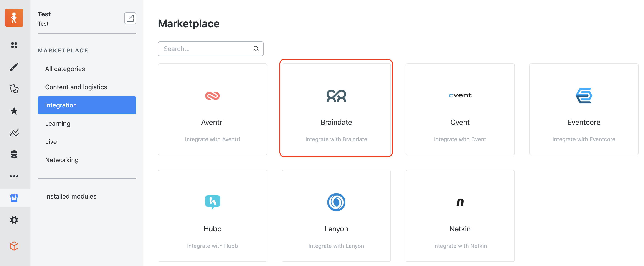
Task: Click the orange cube icon at the bottom
Action: coord(14,246)
